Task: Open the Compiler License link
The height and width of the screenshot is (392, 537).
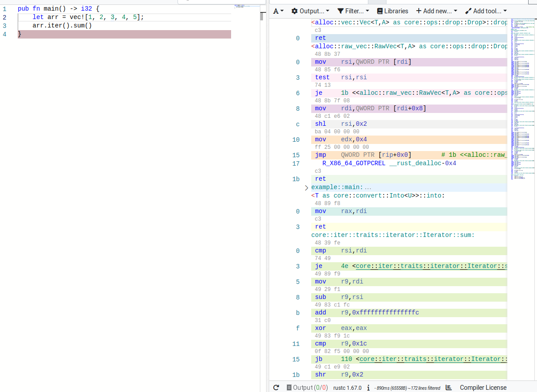Action: tap(483, 388)
